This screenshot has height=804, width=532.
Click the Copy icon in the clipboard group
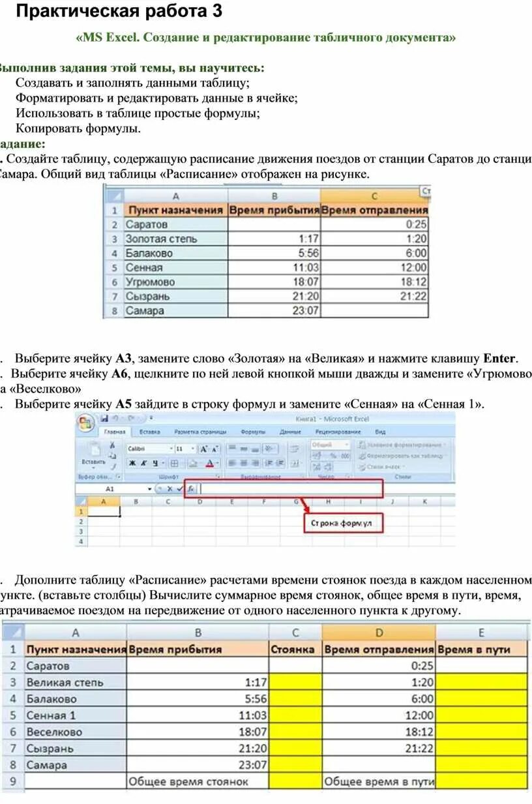[x=112, y=456]
